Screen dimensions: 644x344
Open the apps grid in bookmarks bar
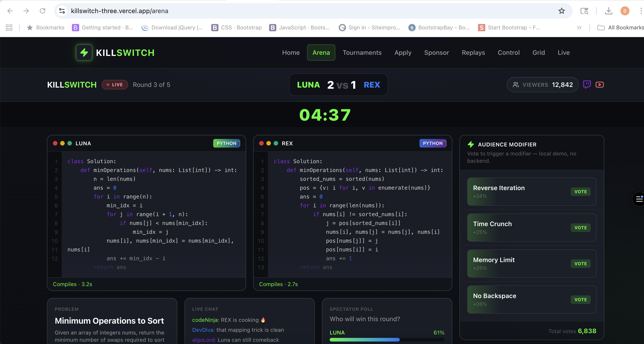(x=9, y=28)
